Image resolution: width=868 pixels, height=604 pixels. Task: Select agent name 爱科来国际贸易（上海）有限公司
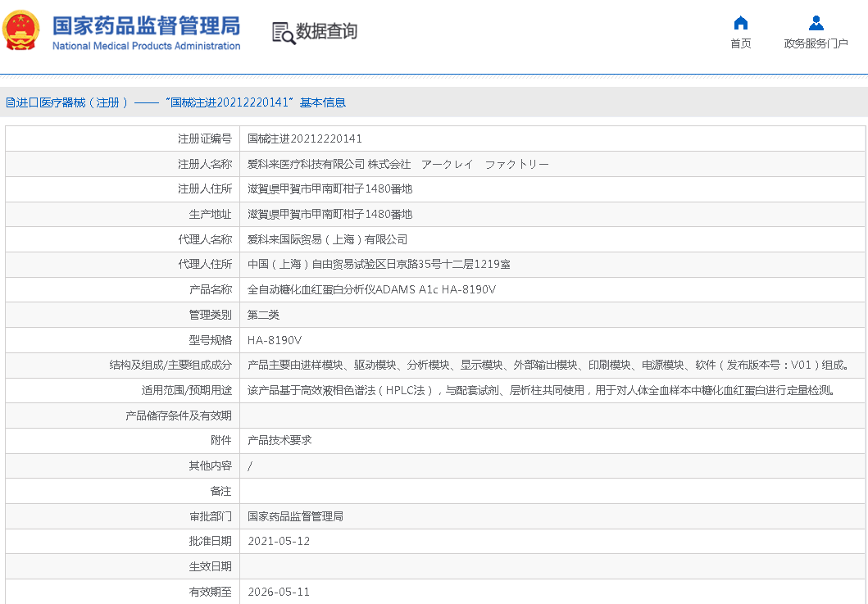tap(327, 239)
